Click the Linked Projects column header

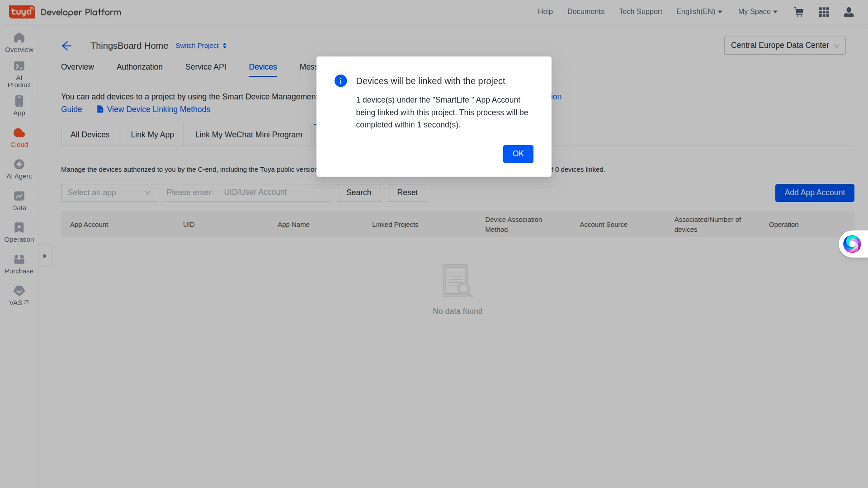pos(395,225)
